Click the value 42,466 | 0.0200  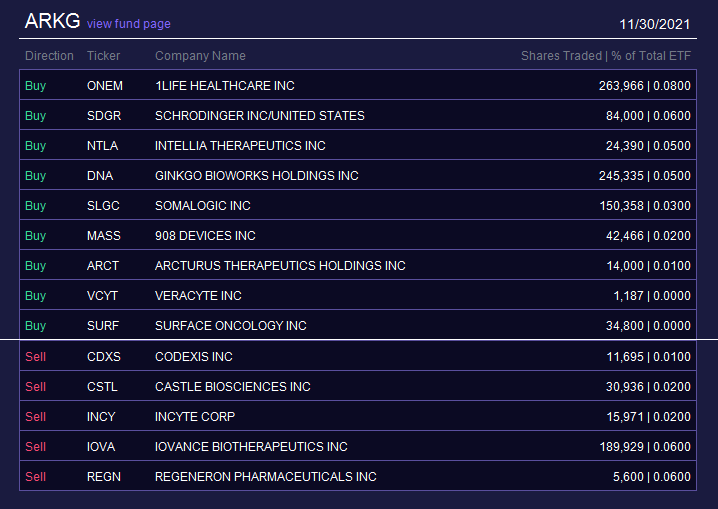648,236
